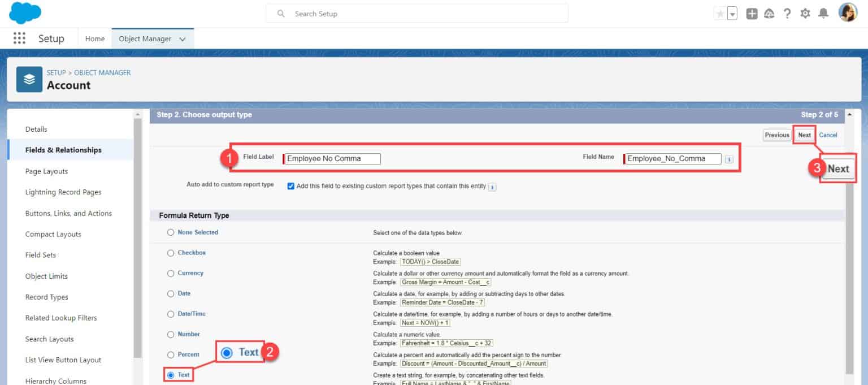Uncheck auto add to custom report types
The width and height of the screenshot is (868, 385).
[290, 186]
